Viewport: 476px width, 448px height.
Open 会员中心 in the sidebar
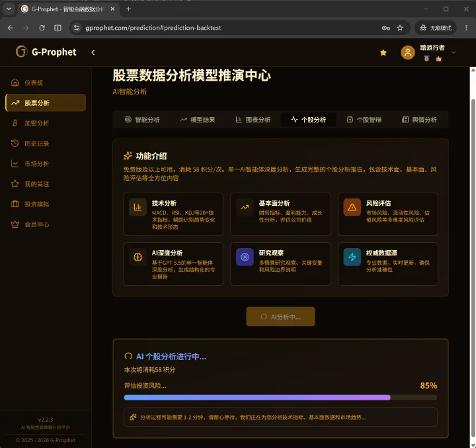coord(46,224)
